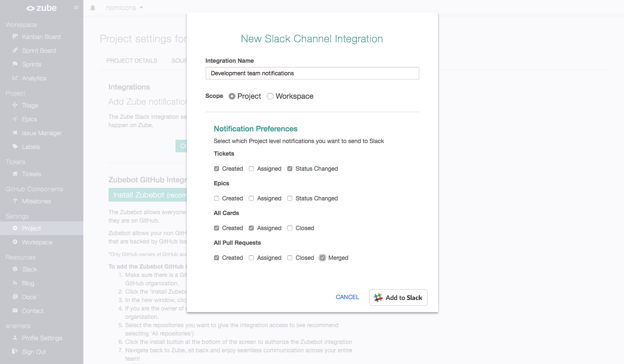Viewport: 624px width, 364px height.
Task: Open Issue Manager in sidebar
Action: pos(41,133)
